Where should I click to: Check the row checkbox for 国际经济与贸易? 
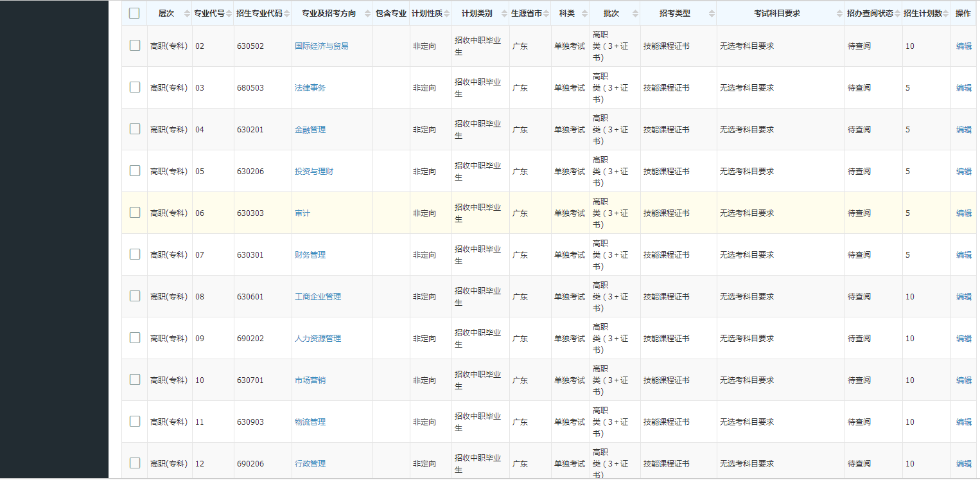[x=135, y=45]
